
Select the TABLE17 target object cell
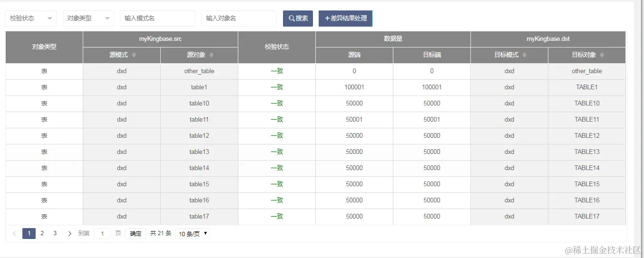587,217
